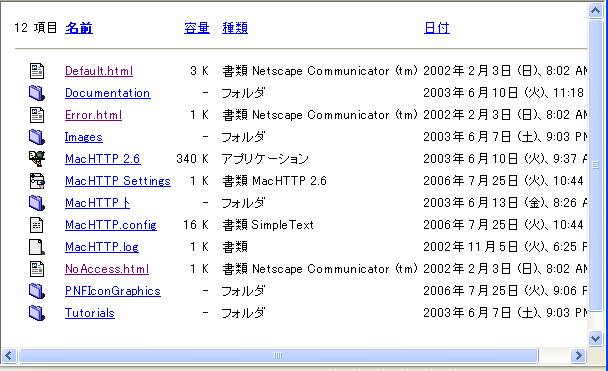The width and height of the screenshot is (608, 371).
Task: Click the horizontal scrollbar left arrow
Action: [x=9, y=355]
